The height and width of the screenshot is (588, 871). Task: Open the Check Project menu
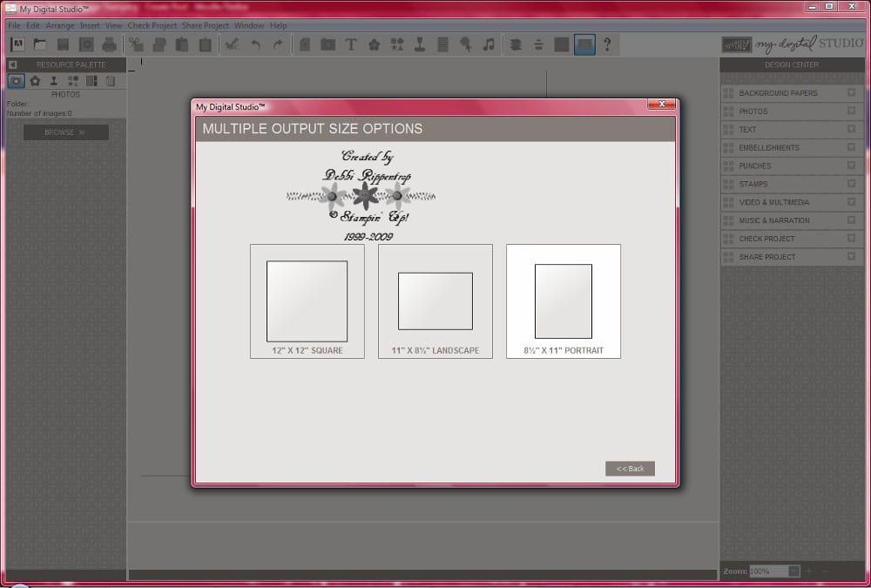click(152, 25)
